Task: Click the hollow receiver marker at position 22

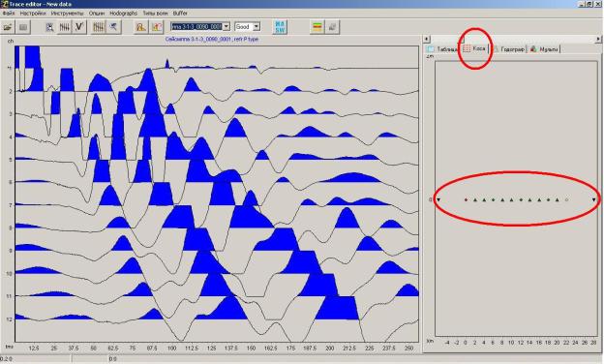Action: point(566,200)
